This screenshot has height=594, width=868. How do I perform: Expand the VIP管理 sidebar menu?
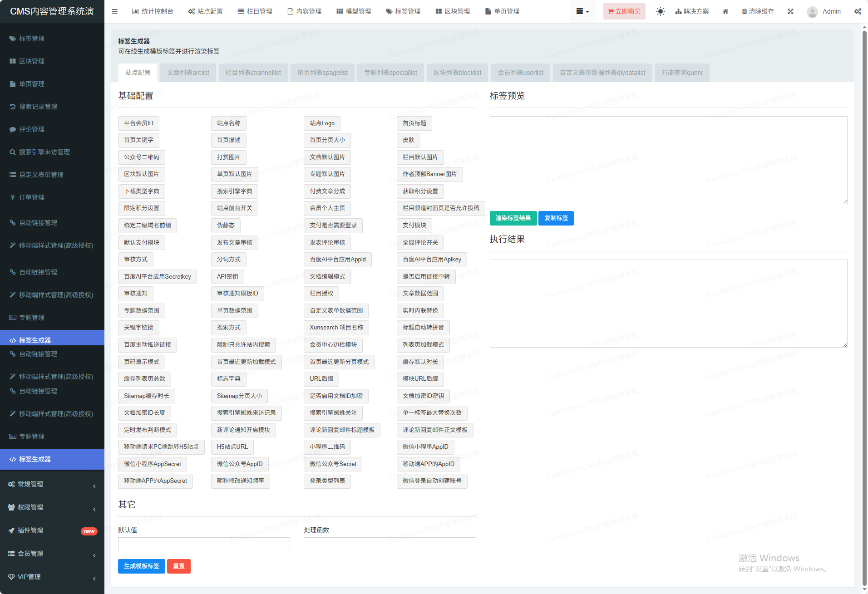[x=52, y=577]
